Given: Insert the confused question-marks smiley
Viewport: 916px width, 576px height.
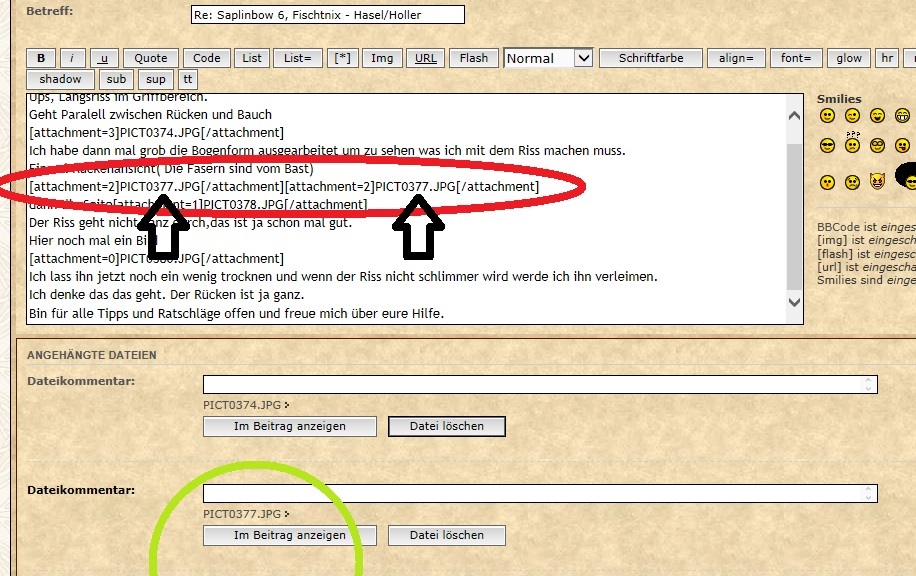Looking at the screenshot, I should point(852,144).
